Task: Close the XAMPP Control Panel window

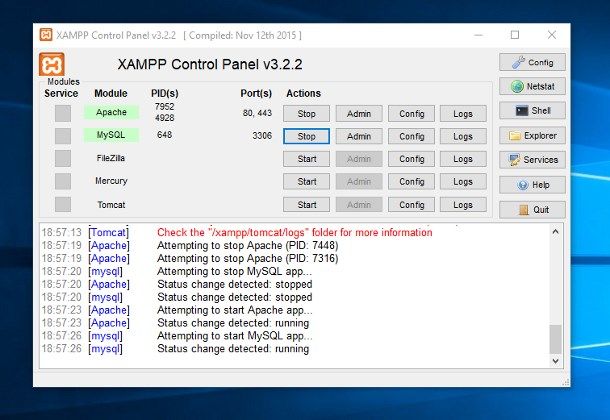Action: point(552,35)
